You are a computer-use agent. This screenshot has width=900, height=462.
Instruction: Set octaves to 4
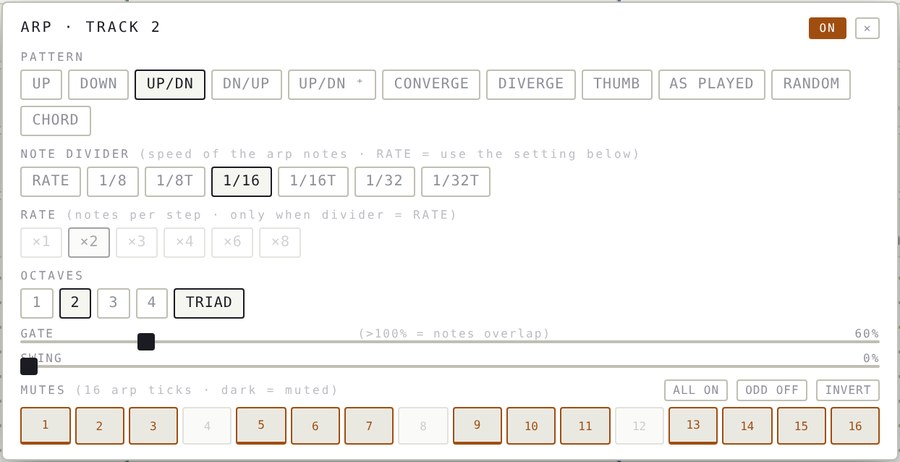coord(152,303)
